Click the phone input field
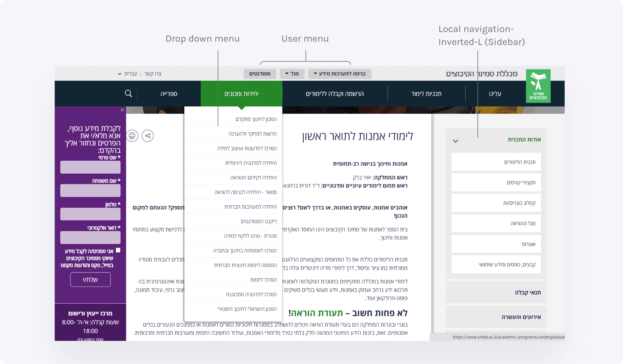Image resolution: width=623 pixels, height=364 pixels. point(90,214)
